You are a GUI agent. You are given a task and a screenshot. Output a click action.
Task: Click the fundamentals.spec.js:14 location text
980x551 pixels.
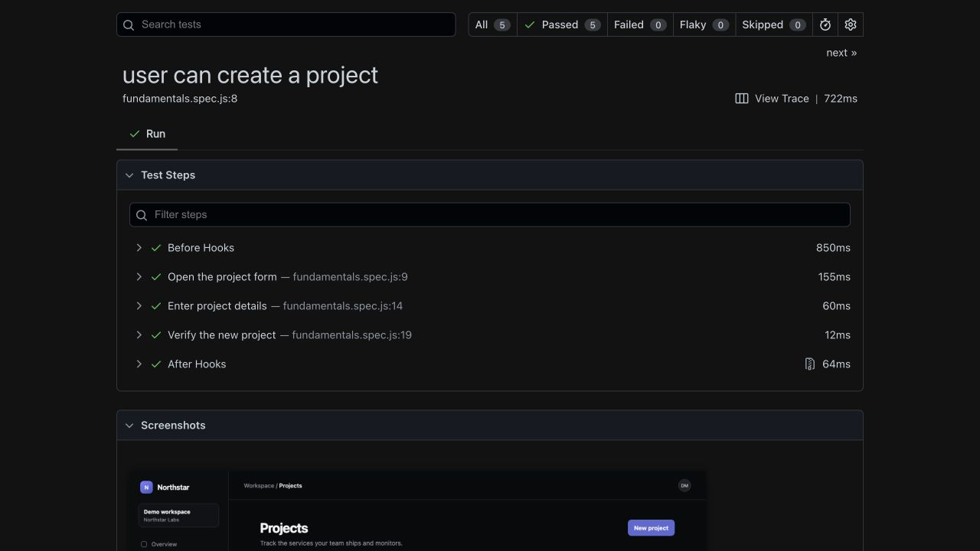[343, 306]
